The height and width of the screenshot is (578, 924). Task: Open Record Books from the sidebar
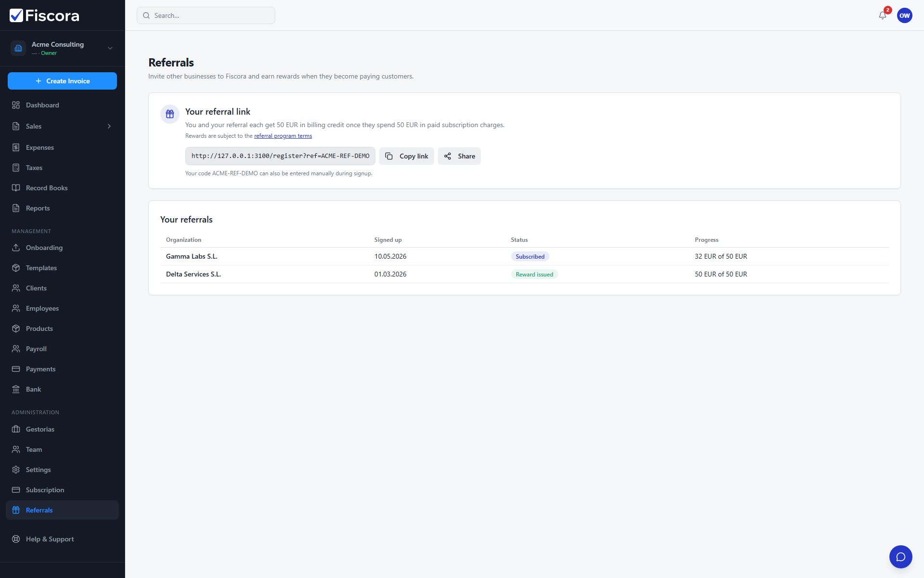62,188
